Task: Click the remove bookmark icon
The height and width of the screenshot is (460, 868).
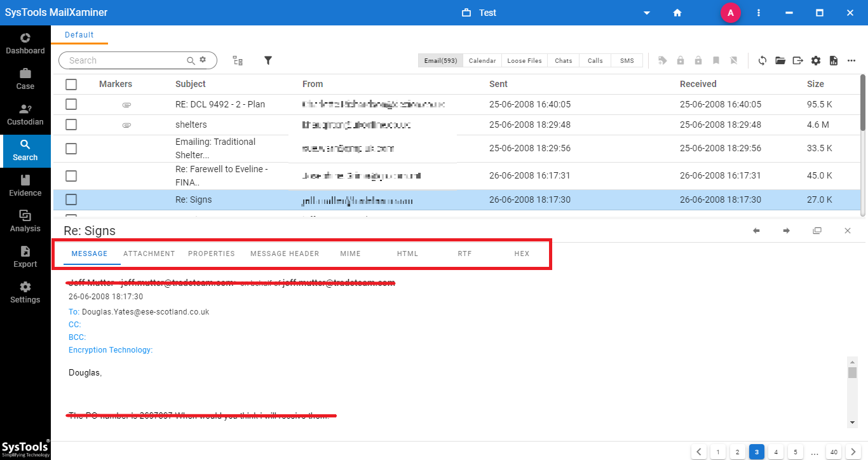Action: [734, 60]
